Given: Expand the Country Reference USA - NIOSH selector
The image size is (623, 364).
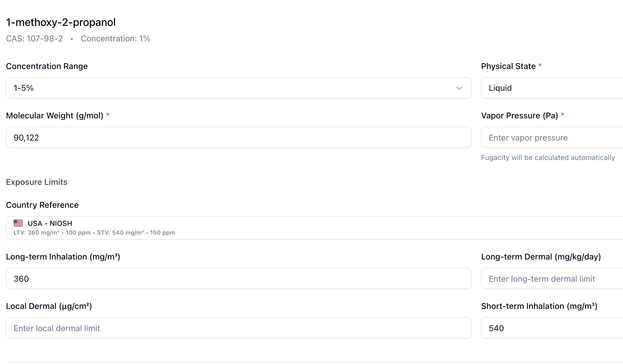Looking at the screenshot, I should coord(314,228).
